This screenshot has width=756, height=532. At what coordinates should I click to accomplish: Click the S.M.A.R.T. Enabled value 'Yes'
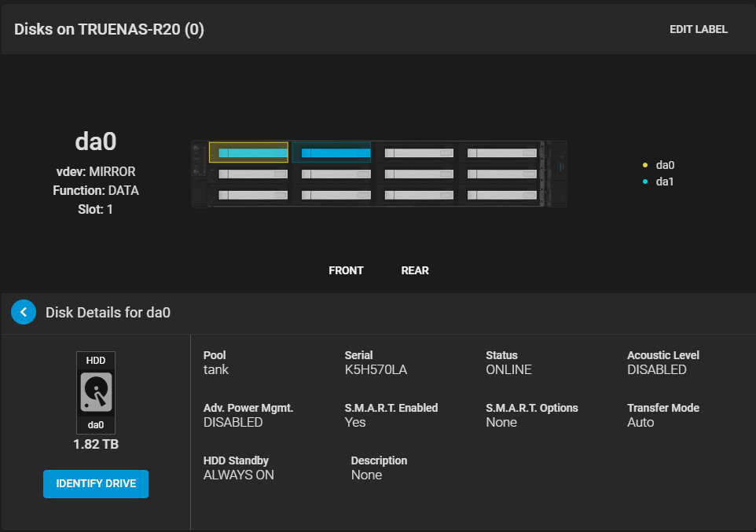pos(355,422)
